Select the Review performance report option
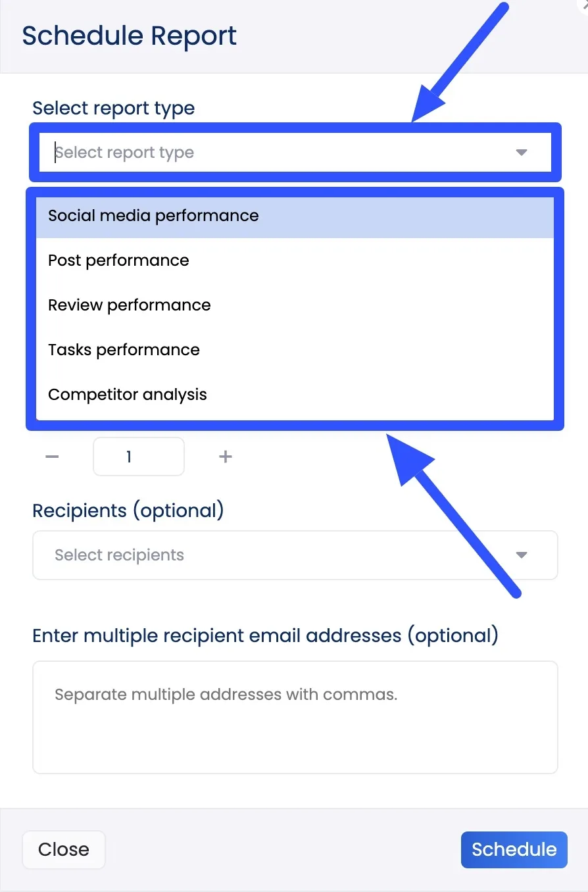 tap(129, 305)
